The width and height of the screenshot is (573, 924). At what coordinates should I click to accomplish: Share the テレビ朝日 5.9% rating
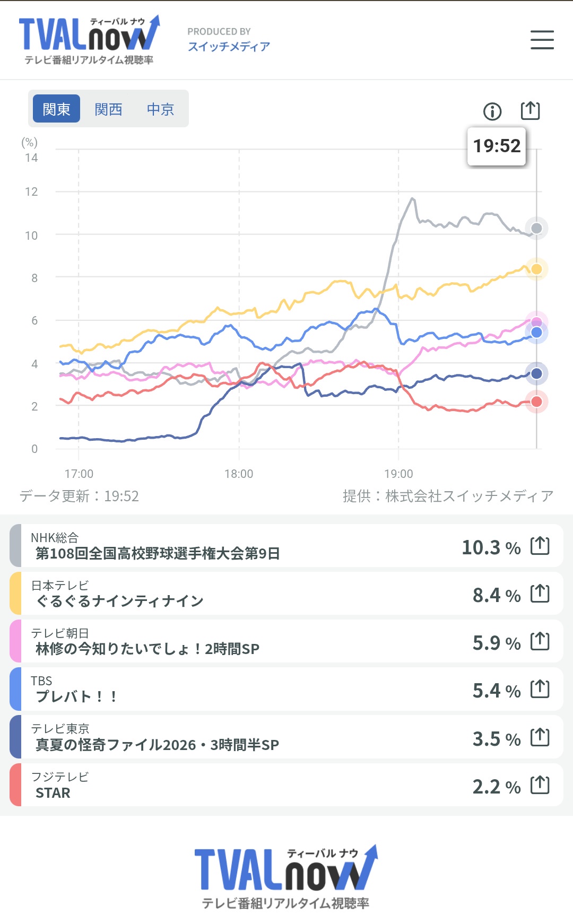click(540, 641)
